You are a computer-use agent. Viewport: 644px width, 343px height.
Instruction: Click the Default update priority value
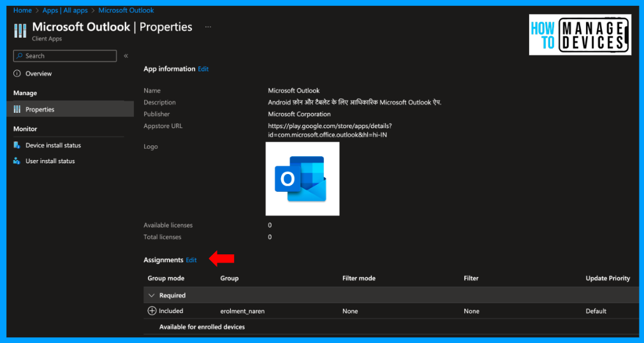[596, 311]
